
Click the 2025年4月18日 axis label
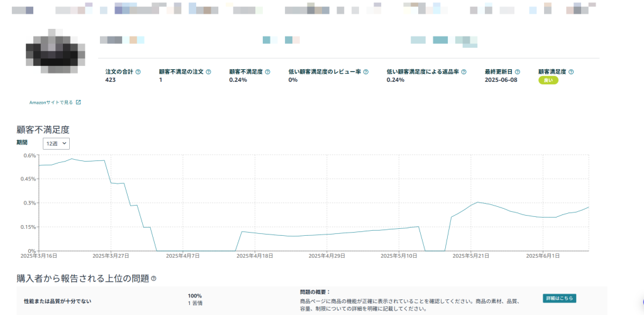[255, 255]
